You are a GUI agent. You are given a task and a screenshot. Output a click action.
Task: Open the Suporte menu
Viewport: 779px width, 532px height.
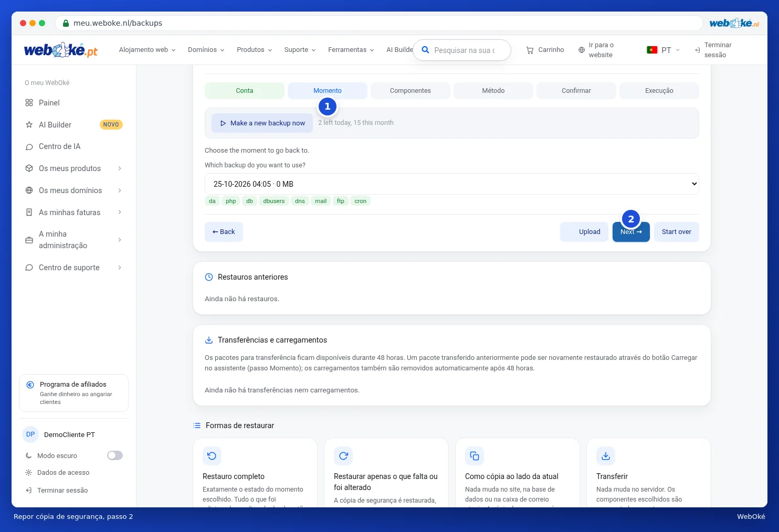pos(300,50)
